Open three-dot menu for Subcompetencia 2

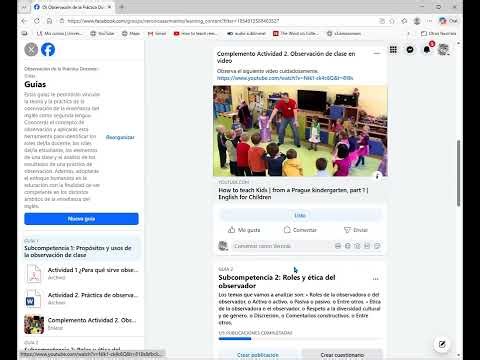coord(376,279)
